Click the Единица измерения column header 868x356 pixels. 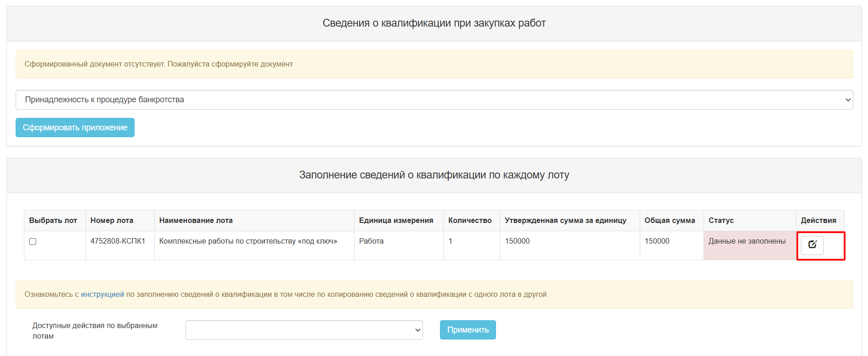pos(396,220)
